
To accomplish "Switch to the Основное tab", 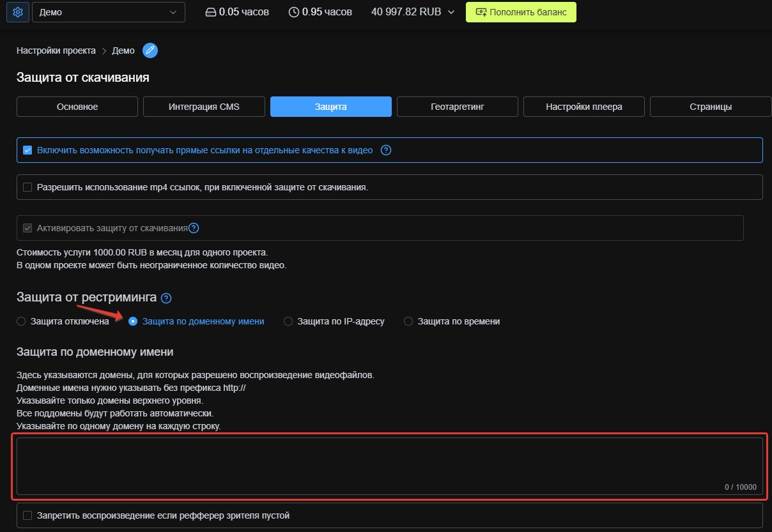I will 77,107.
